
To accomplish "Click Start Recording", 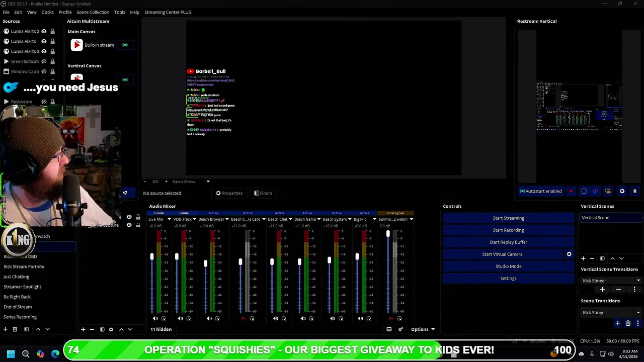I will [x=508, y=230].
